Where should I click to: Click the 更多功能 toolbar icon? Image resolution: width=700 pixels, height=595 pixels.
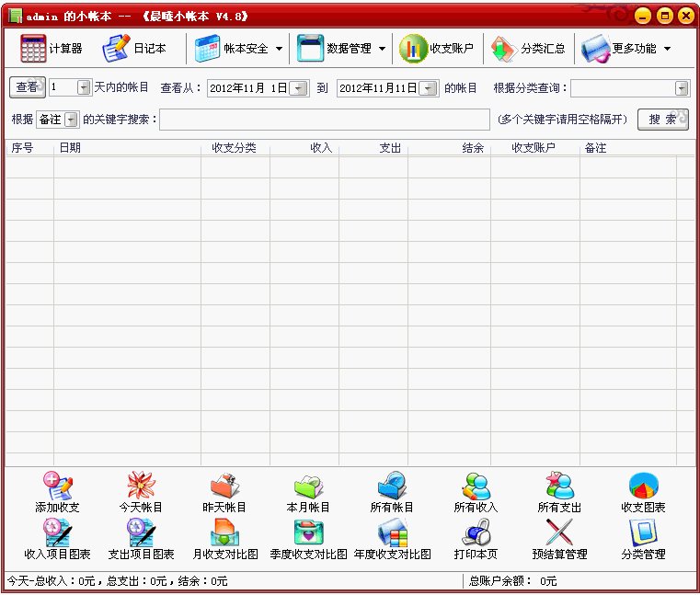pos(595,48)
